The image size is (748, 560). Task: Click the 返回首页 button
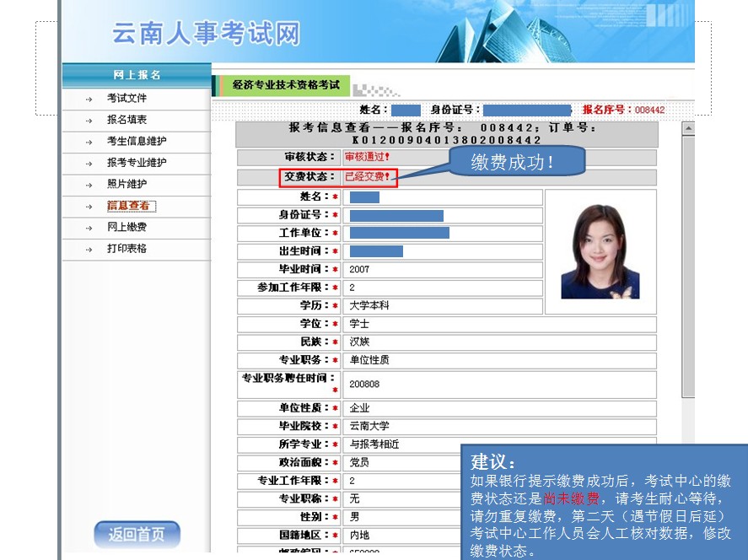tap(137, 534)
